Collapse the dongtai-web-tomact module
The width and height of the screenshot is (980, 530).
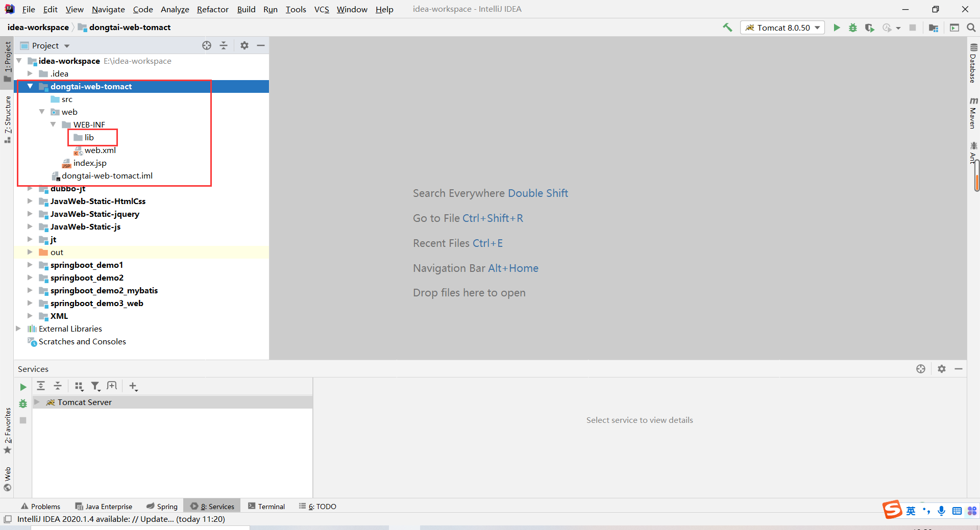(30, 86)
